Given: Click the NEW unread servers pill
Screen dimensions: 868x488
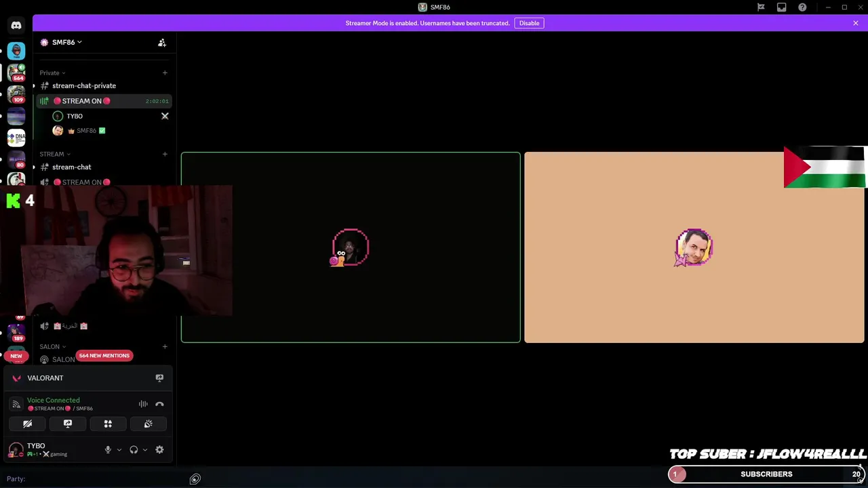Looking at the screenshot, I should point(16,356).
